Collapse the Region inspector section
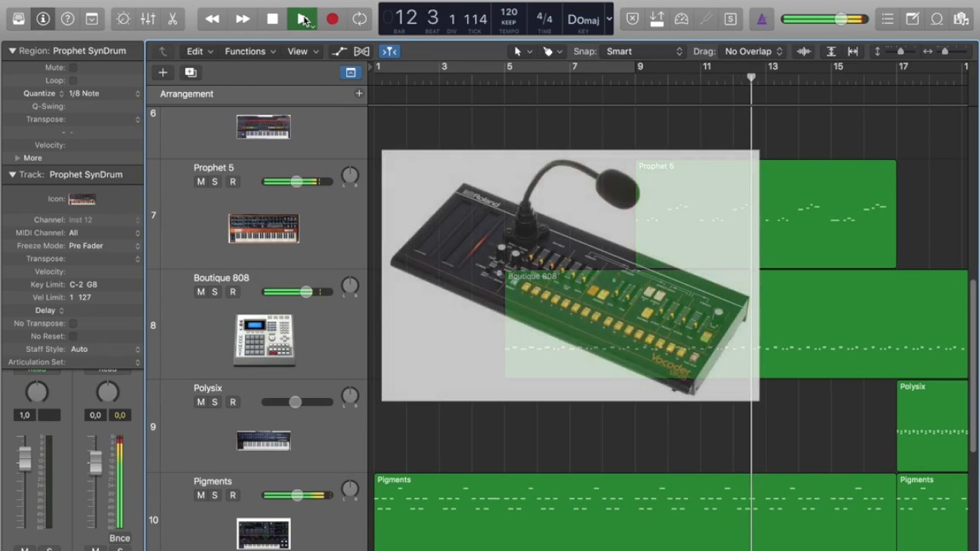980x551 pixels. (x=11, y=51)
